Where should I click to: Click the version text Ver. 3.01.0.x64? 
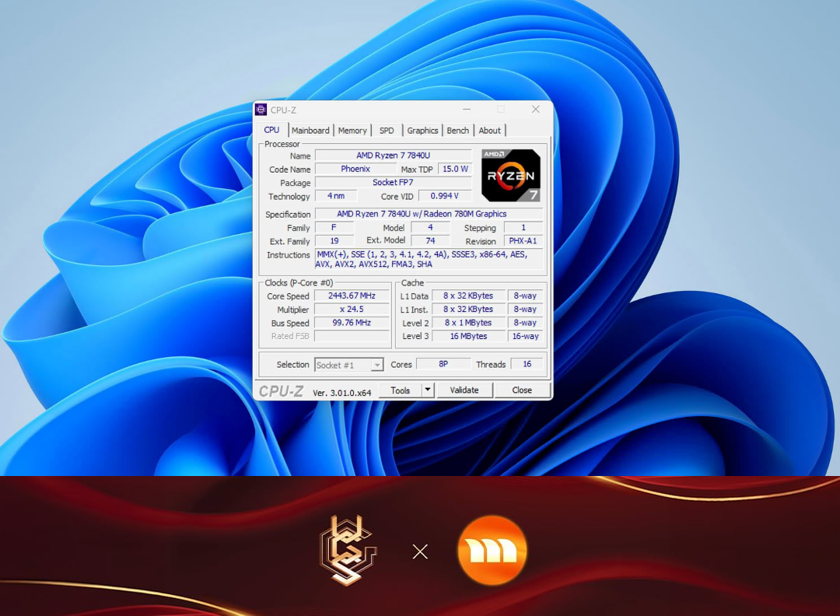click(x=341, y=393)
